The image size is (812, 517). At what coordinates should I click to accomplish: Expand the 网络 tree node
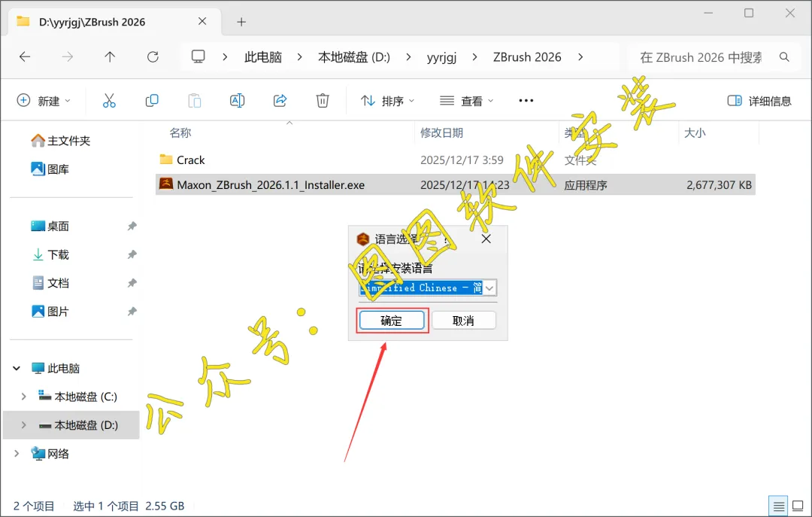17,454
